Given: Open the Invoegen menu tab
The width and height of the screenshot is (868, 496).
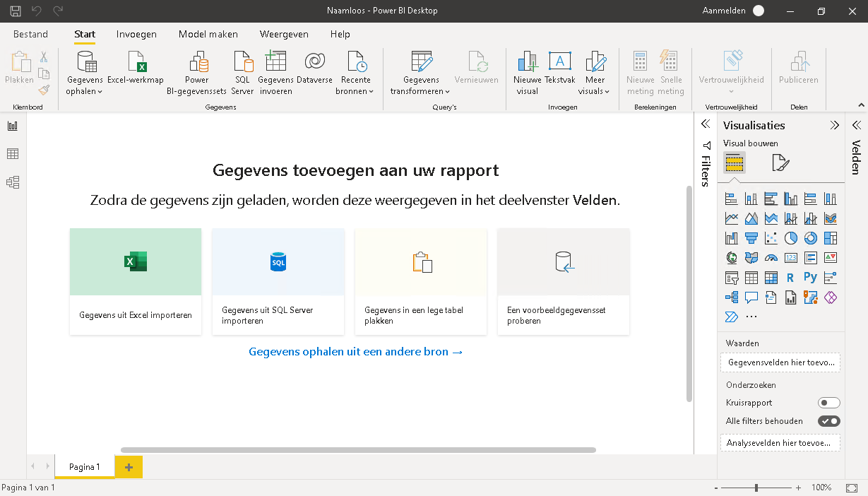Looking at the screenshot, I should pyautogui.click(x=136, y=33).
